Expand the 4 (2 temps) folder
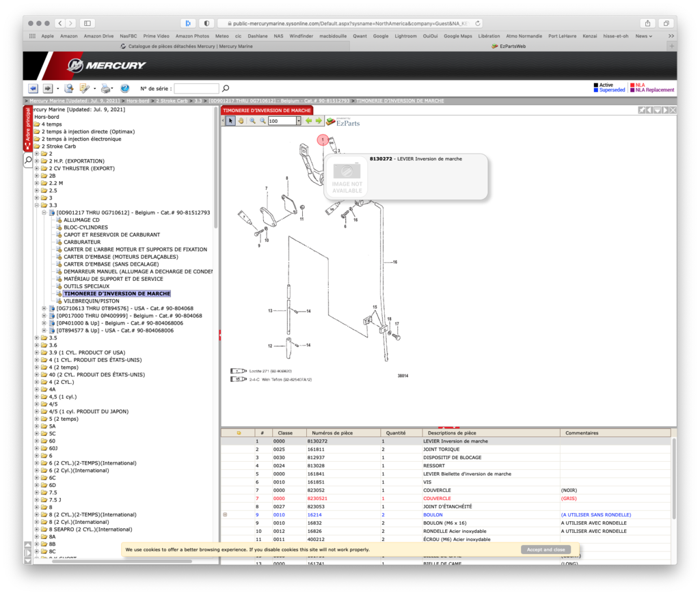This screenshot has height=595, width=700. pyautogui.click(x=37, y=367)
